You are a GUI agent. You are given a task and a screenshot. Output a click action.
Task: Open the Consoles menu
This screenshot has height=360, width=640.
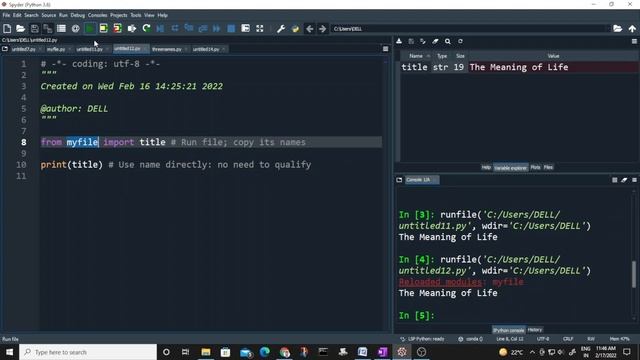[98, 15]
